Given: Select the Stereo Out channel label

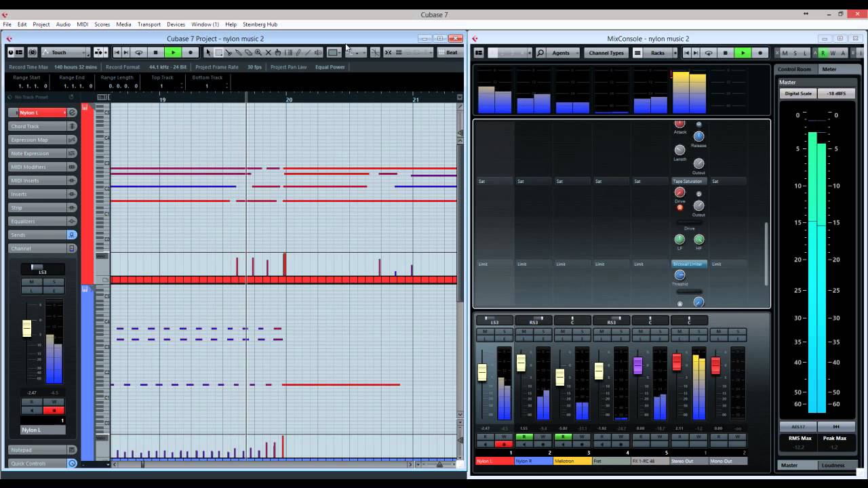Looking at the screenshot, I should click(x=688, y=461).
